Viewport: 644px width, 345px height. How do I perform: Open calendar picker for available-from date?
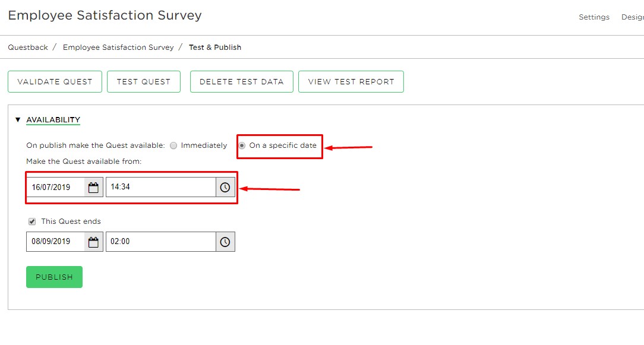click(x=93, y=187)
